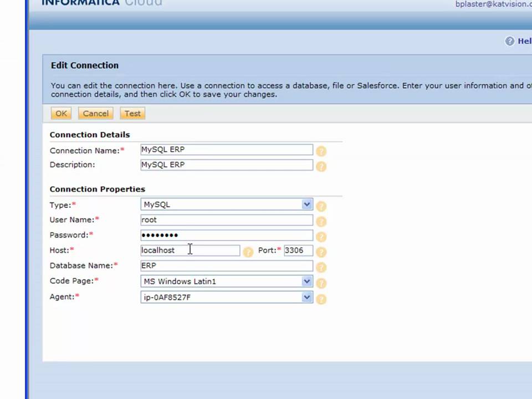Click the Connection Properties heading
Image resolution: width=532 pixels, height=399 pixels.
coord(98,189)
